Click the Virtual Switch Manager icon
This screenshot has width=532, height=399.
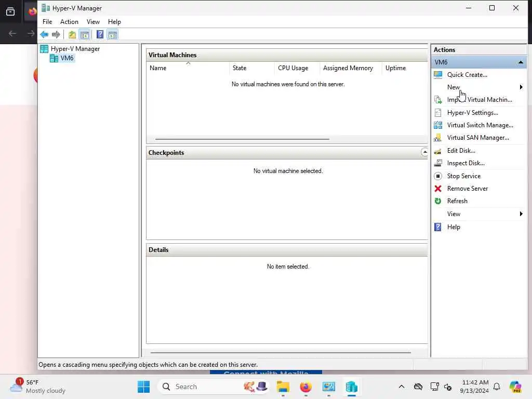(x=438, y=125)
